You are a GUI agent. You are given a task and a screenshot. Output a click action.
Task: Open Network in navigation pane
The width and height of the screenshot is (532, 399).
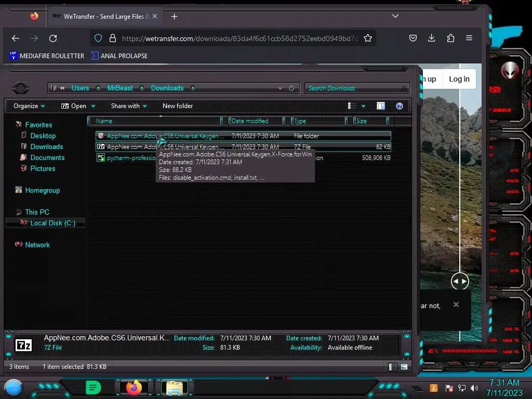click(37, 245)
